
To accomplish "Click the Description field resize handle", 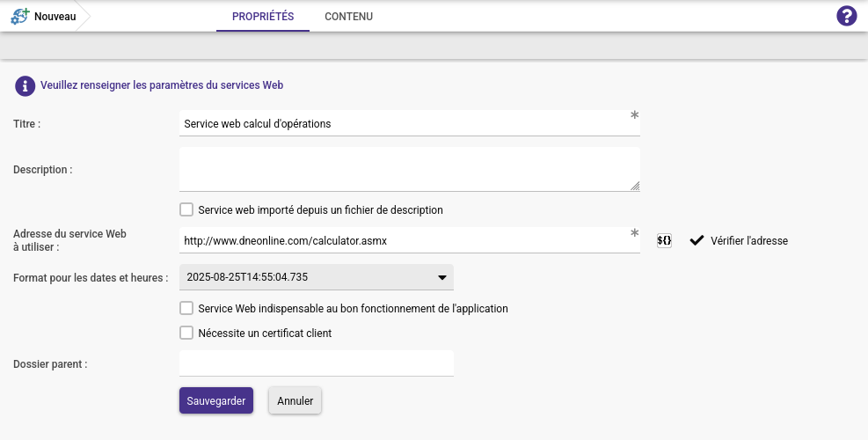I will (x=635, y=186).
